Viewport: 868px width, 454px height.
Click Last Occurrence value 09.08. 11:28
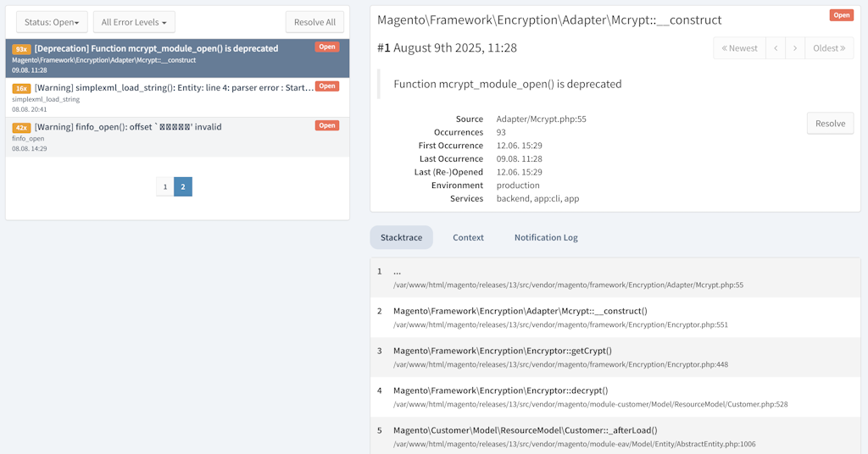pos(520,158)
